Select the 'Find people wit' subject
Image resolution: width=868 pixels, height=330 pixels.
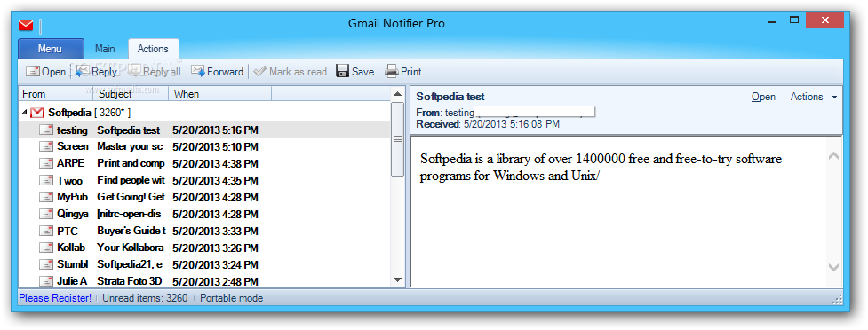pos(131,180)
